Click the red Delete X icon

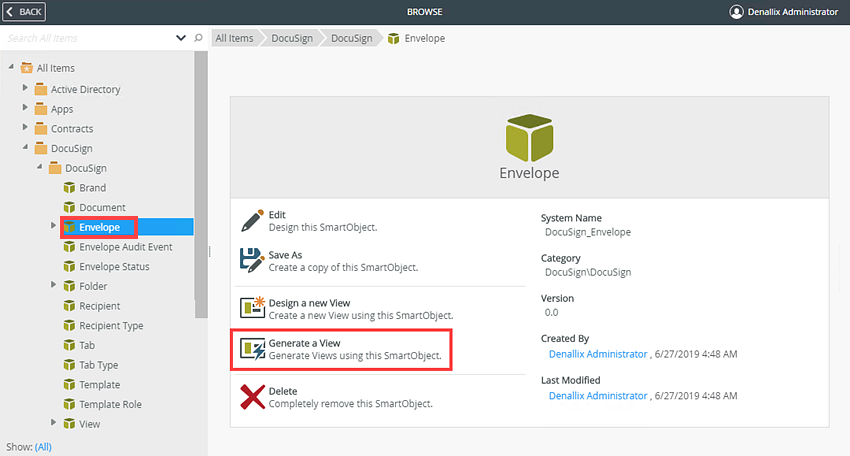click(x=252, y=397)
